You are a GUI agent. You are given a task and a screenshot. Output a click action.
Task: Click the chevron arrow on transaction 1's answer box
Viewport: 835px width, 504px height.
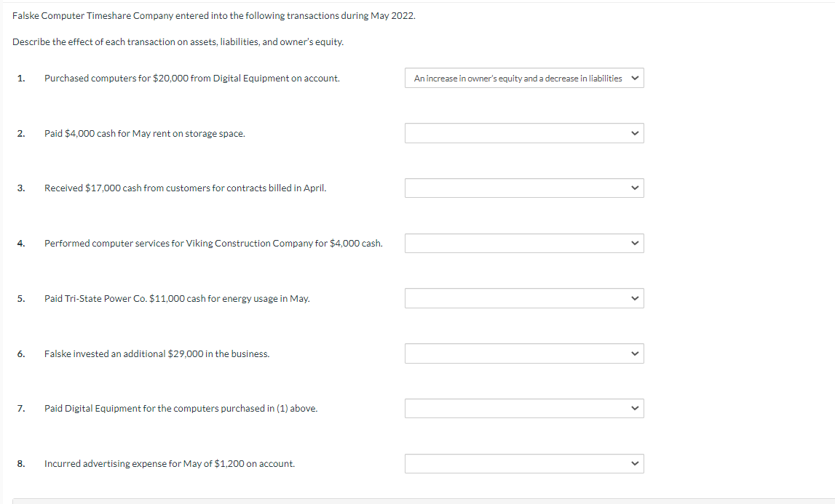pos(635,78)
